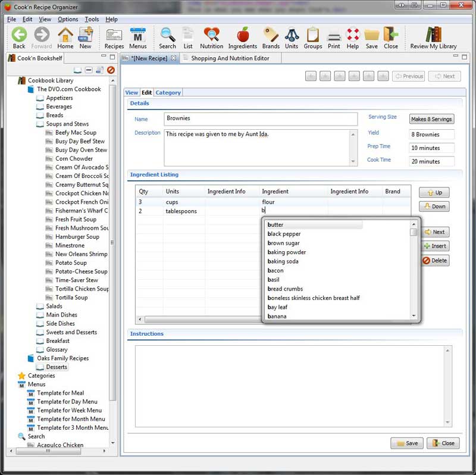Open the Home toolbar icon
Viewport: 476px width, 475px height.
coord(65,38)
